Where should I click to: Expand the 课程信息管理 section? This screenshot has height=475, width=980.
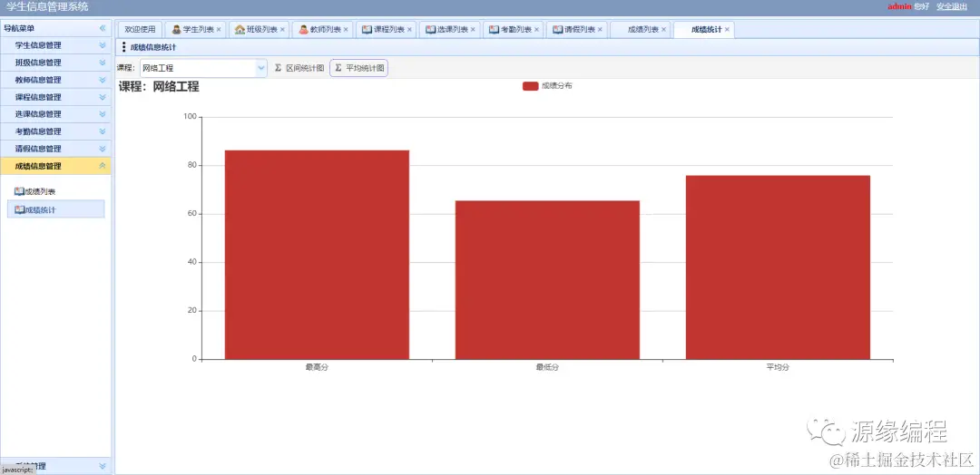(103, 97)
